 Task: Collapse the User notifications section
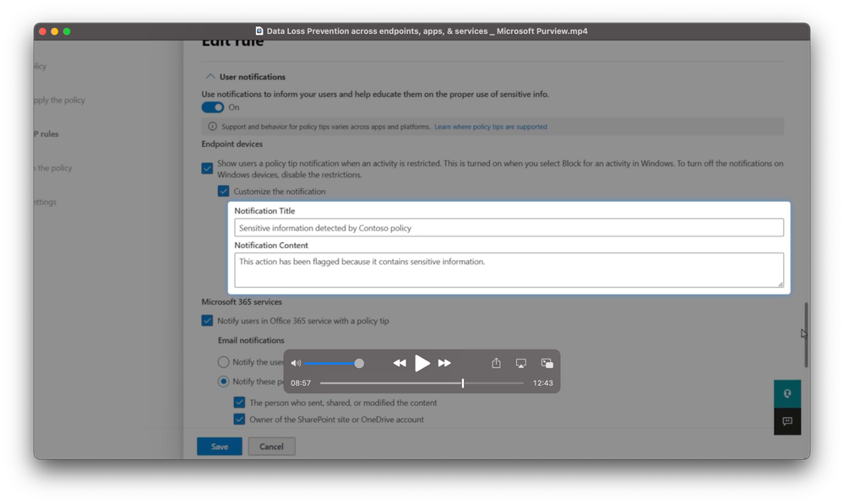(x=210, y=76)
